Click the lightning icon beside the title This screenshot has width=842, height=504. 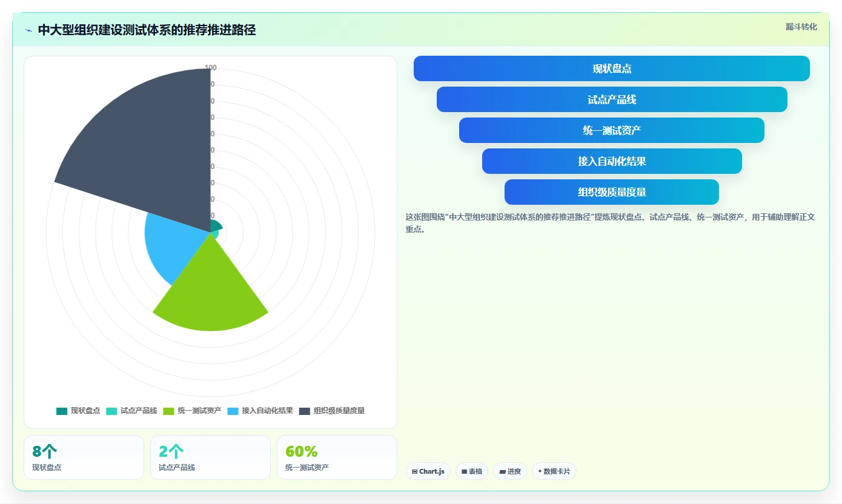click(x=28, y=30)
